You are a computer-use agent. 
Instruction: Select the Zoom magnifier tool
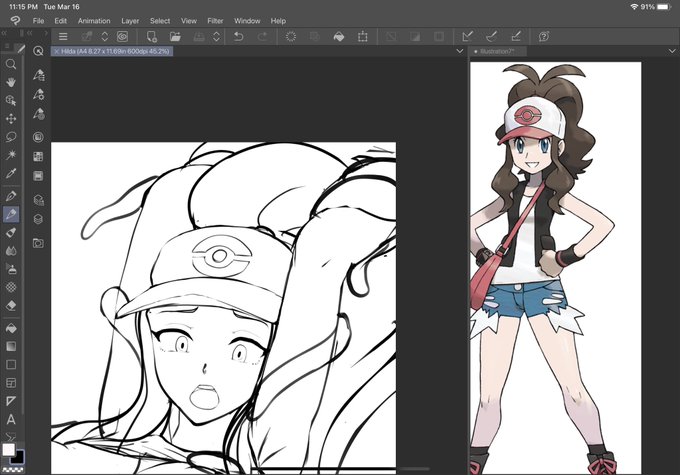(x=11, y=64)
